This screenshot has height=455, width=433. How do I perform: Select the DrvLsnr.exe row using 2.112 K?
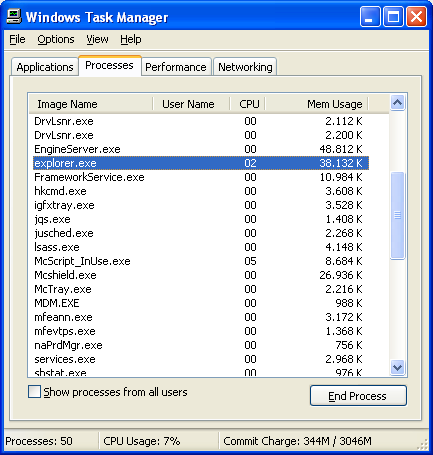[201, 121]
